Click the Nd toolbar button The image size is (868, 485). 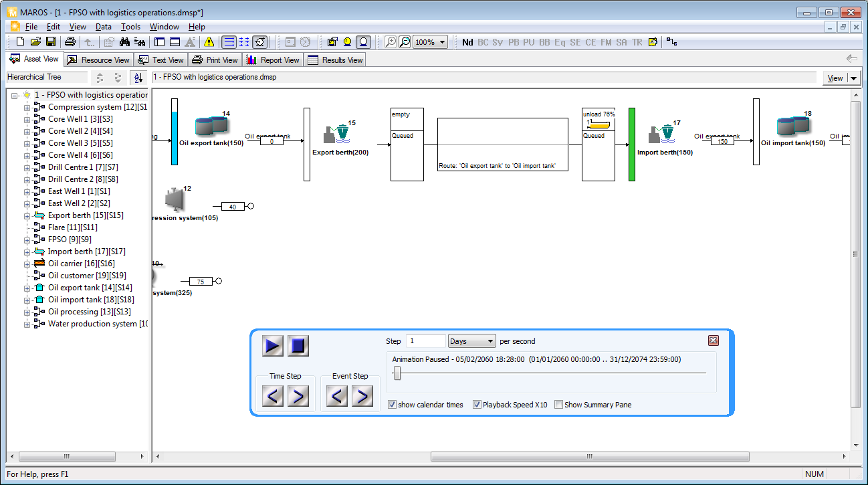pyautogui.click(x=467, y=42)
